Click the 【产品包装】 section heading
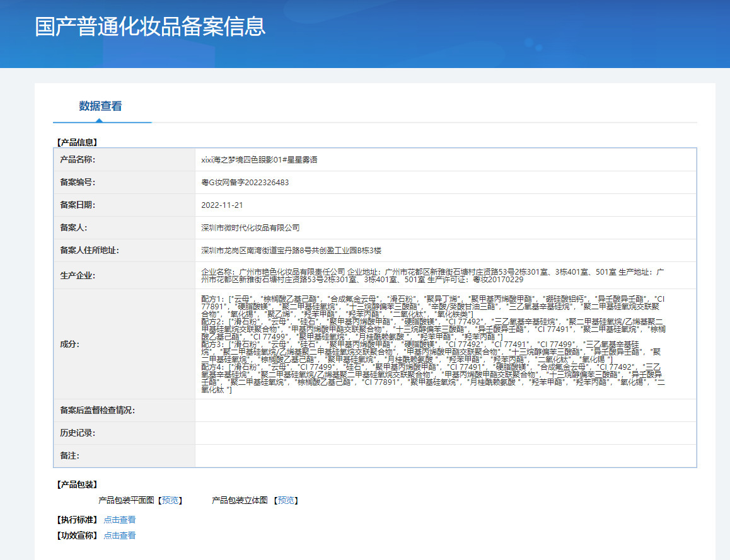Viewport: 730px width, 560px height. (x=77, y=484)
